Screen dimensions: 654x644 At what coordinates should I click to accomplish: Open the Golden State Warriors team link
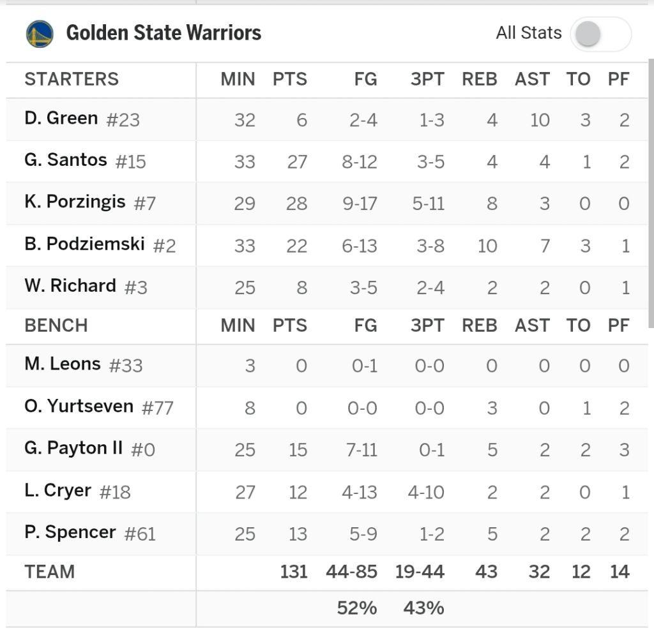(163, 33)
